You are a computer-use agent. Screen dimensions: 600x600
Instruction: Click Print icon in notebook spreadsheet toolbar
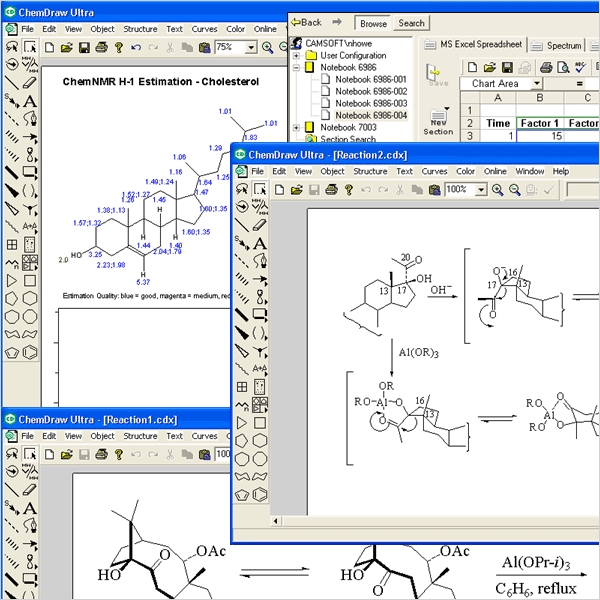[x=546, y=68]
